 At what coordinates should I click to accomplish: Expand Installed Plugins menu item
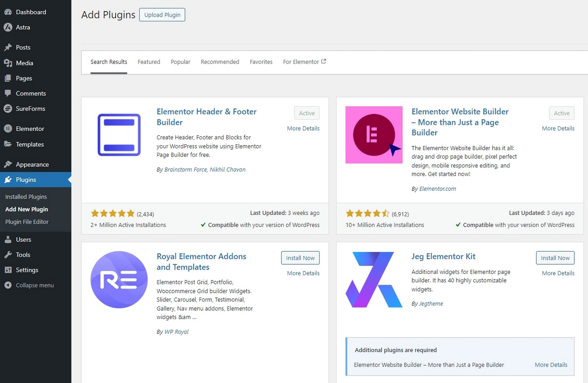pyautogui.click(x=26, y=196)
